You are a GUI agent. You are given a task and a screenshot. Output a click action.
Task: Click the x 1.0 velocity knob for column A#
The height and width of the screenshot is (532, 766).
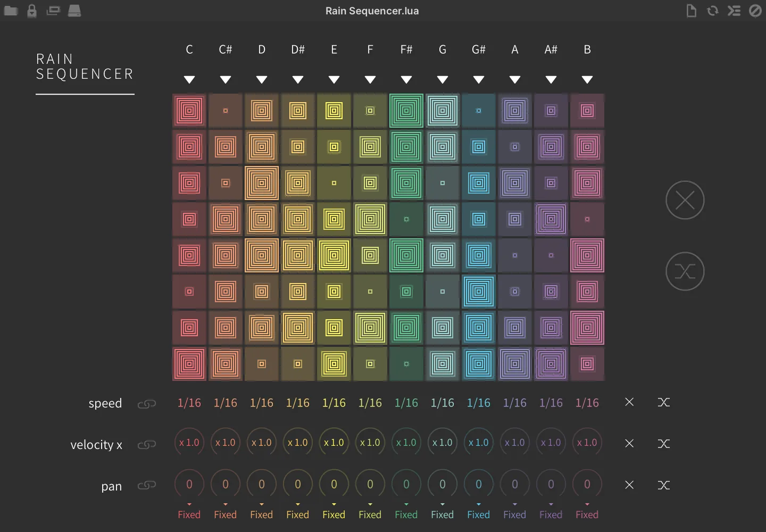[x=551, y=443]
